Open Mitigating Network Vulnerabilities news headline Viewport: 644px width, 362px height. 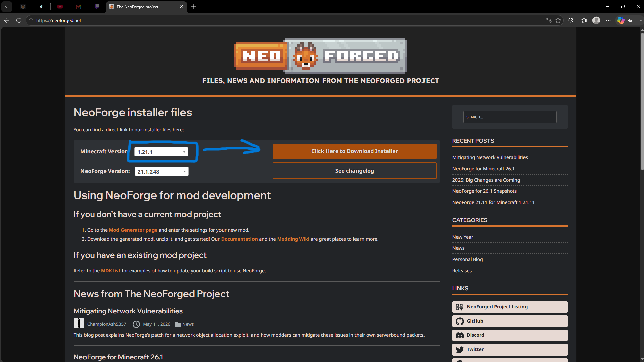[128, 311]
